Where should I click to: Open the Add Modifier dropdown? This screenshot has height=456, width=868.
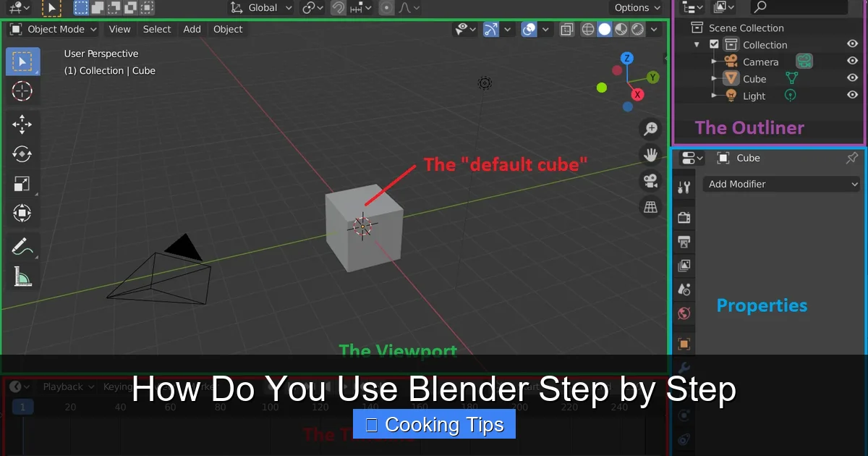[x=783, y=184]
